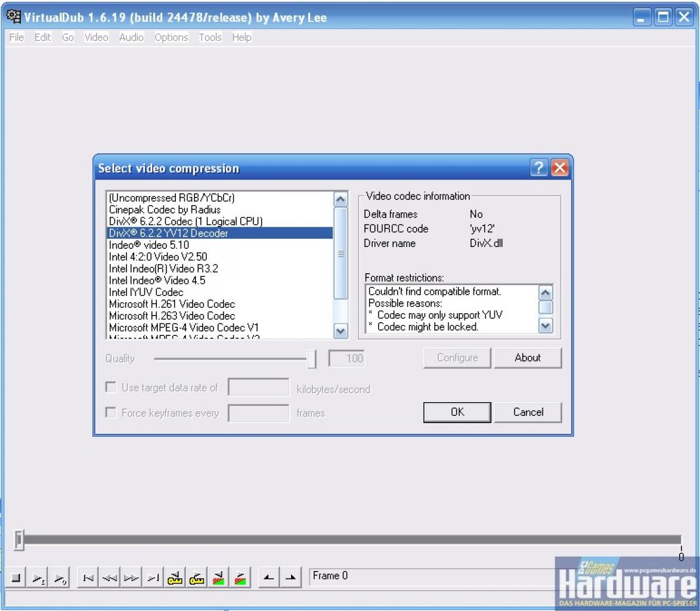The width and height of the screenshot is (700, 611).
Task: Mark the selection start point
Action: click(x=269, y=578)
